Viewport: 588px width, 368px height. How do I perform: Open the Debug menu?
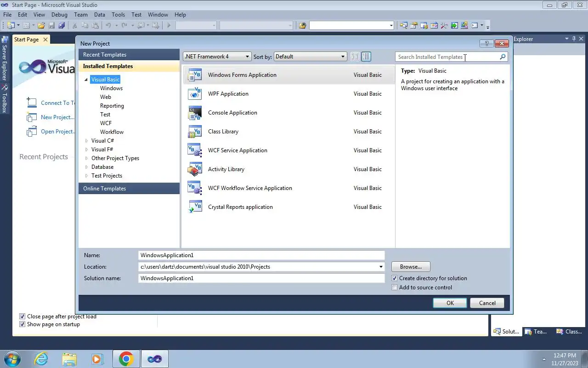59,15
